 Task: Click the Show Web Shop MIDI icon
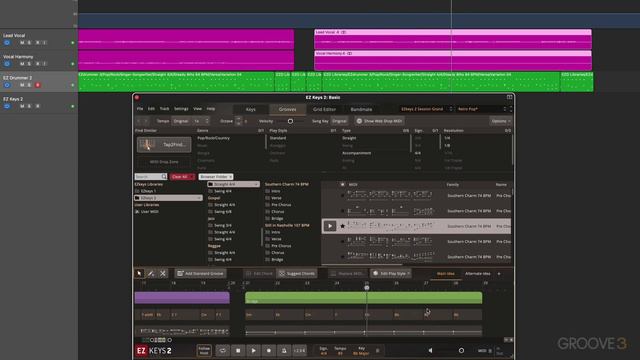click(x=359, y=121)
